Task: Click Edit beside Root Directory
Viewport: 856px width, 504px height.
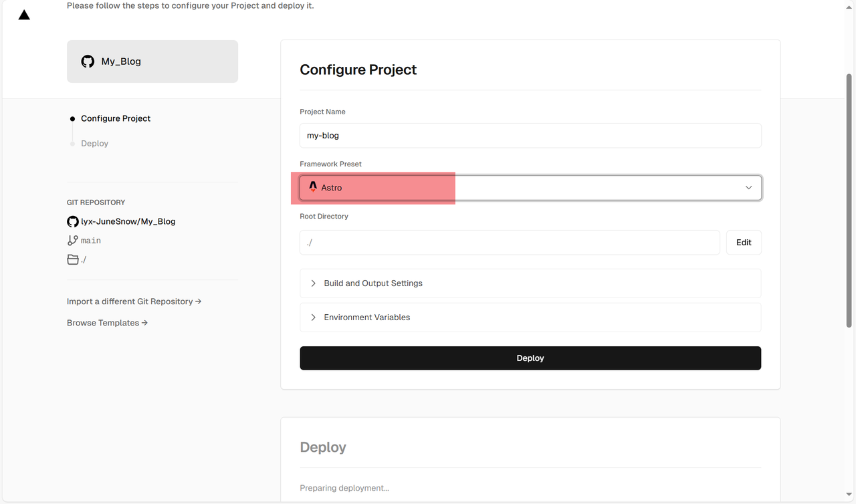Action: (x=744, y=243)
